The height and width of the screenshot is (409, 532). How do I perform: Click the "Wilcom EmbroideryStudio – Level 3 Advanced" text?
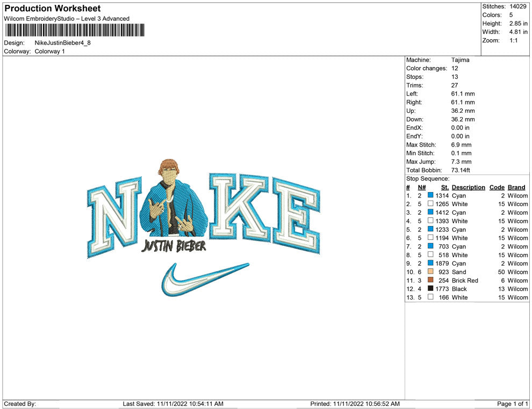click(x=67, y=19)
